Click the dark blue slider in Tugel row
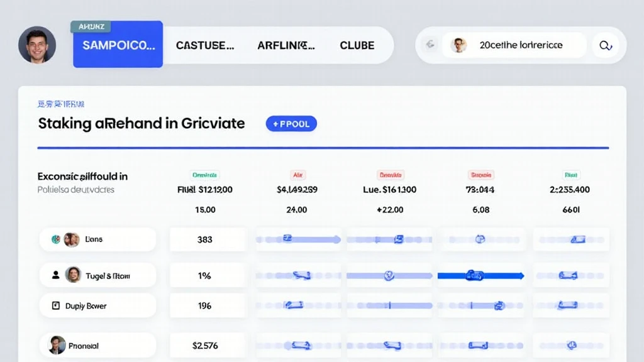 pyautogui.click(x=480, y=275)
